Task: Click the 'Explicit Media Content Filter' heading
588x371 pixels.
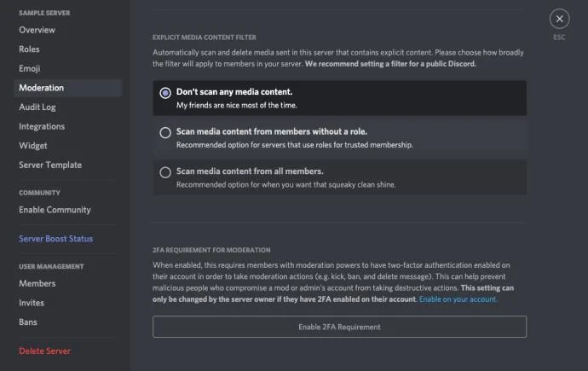Action: click(205, 38)
